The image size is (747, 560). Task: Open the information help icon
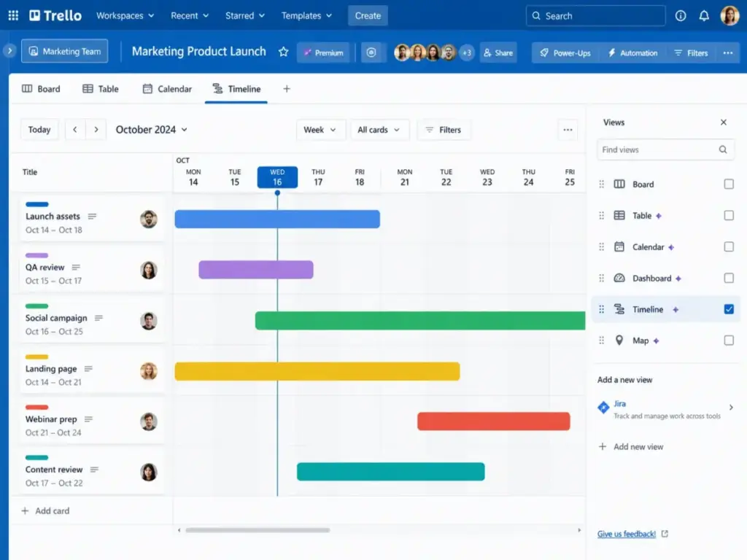(681, 16)
